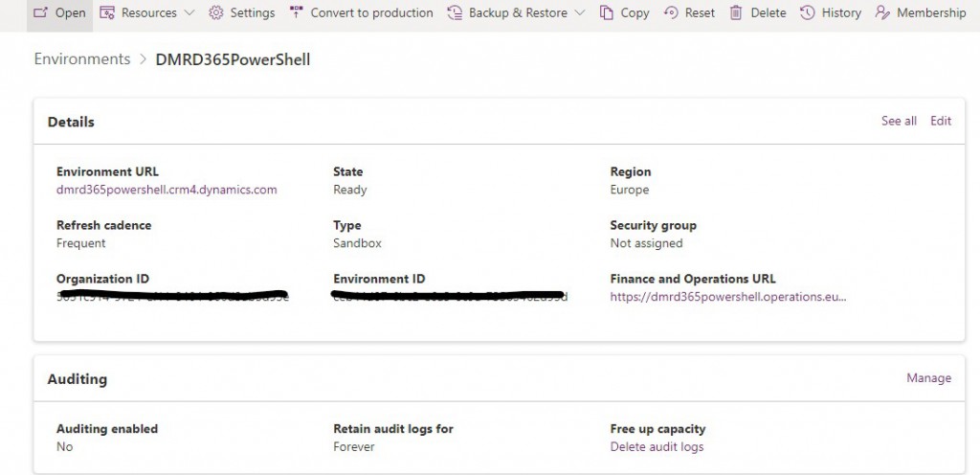Click the Membership person icon

pos(882,12)
